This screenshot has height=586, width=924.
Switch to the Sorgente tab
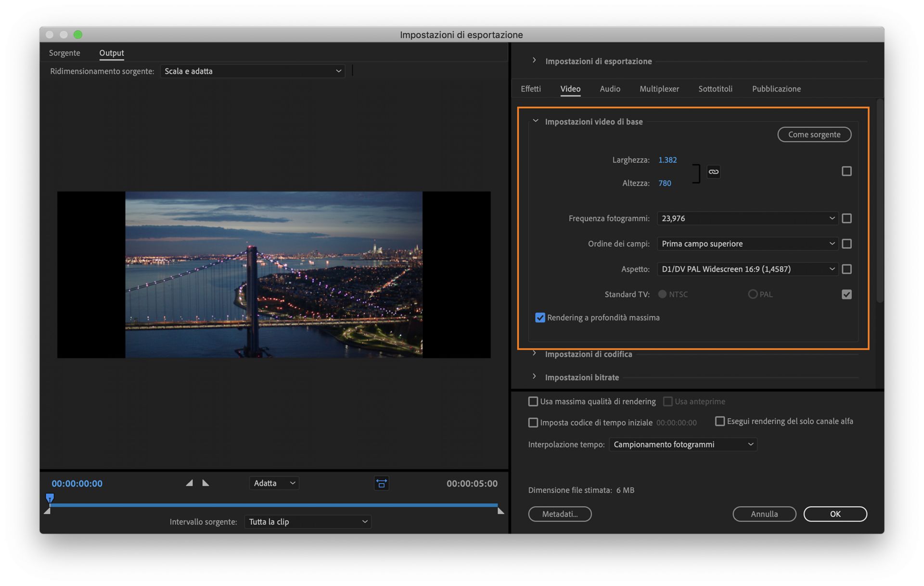coord(64,53)
